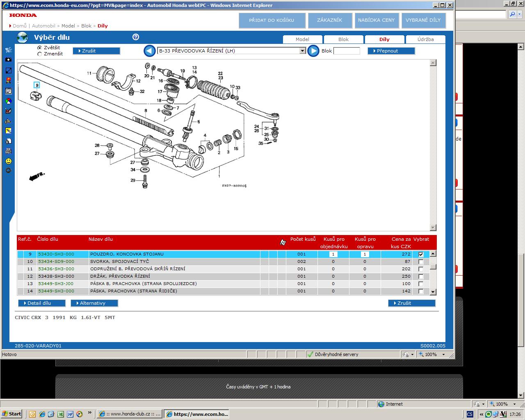Click the PŘIDAT DO KOŠÍKU button
This screenshot has height=420, width=525.
272,20
